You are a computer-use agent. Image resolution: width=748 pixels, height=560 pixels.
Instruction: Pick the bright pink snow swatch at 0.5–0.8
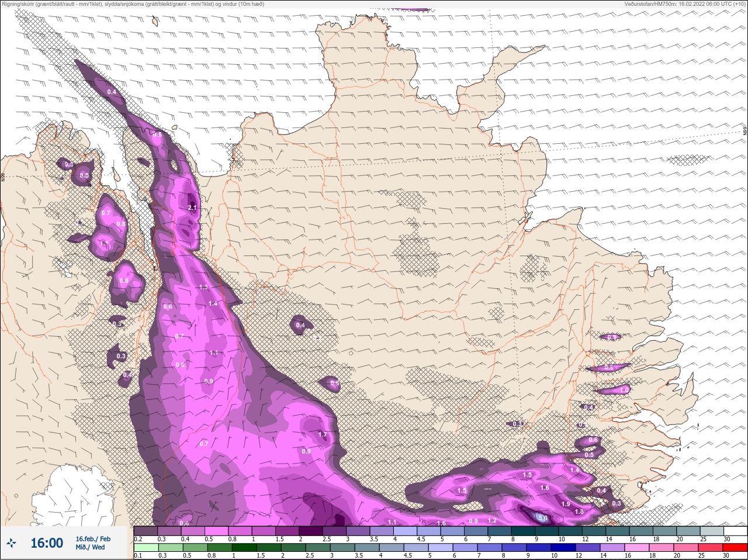217,531
